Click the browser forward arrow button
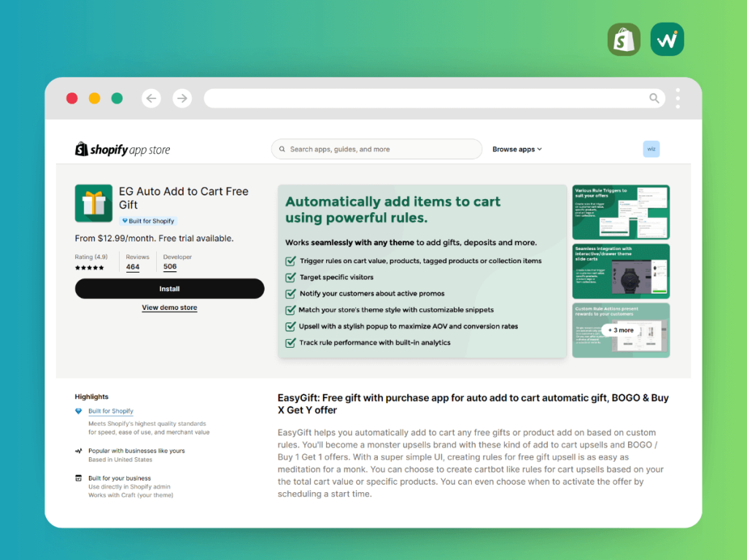Viewport: 747px width, 560px height. click(x=182, y=98)
